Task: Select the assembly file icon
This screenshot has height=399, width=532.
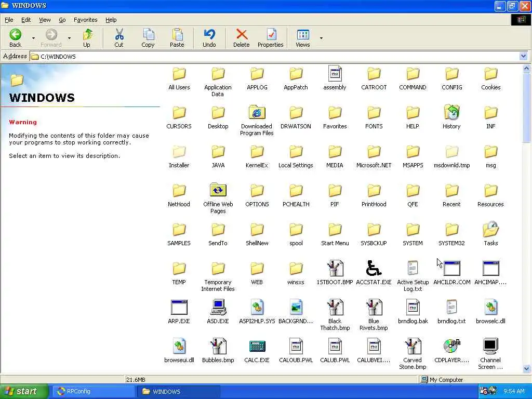Action: pyautogui.click(x=335, y=74)
